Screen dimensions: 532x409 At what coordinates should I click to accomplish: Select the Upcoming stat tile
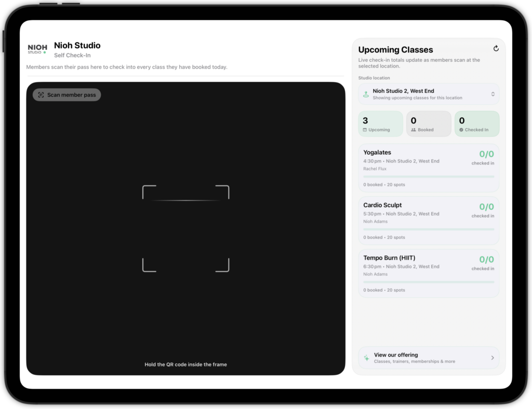tap(380, 124)
